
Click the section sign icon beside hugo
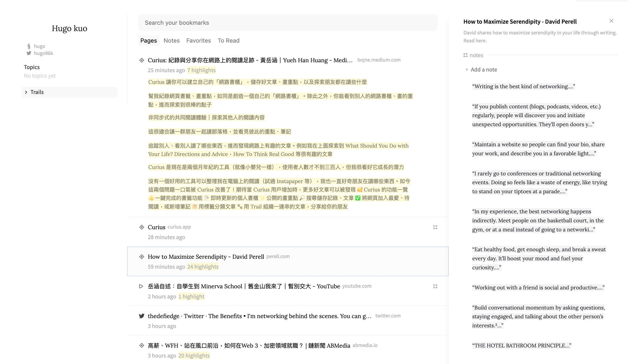click(29, 46)
